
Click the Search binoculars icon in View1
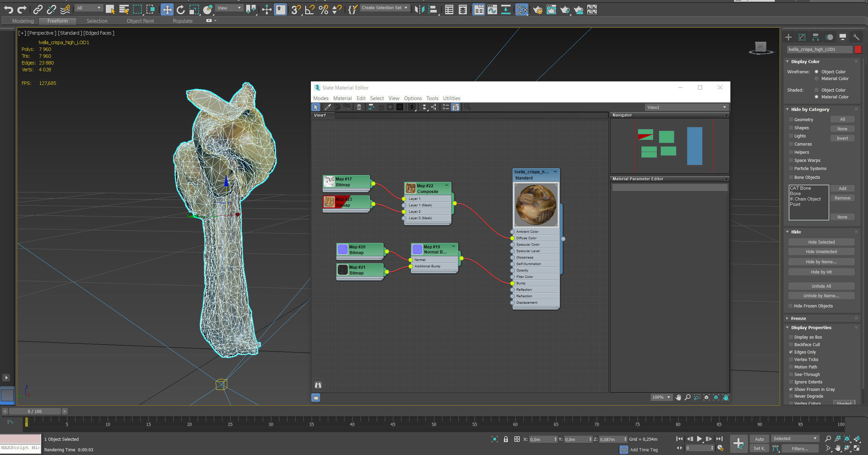(x=318, y=385)
